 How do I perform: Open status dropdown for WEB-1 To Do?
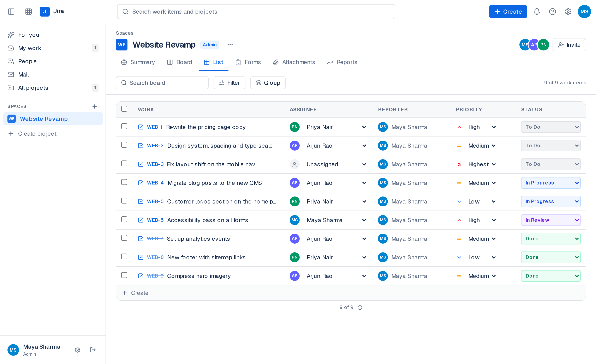click(x=551, y=127)
